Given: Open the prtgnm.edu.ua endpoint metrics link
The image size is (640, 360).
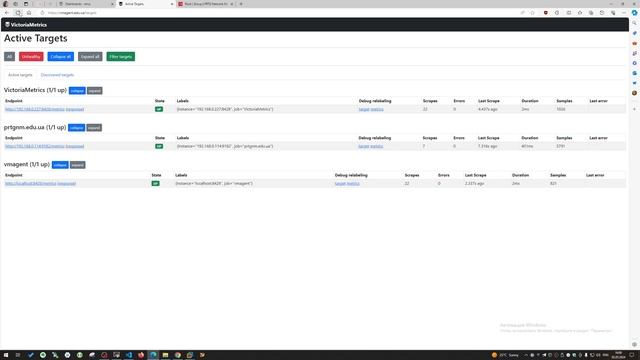Looking at the screenshot, I should coord(35,146).
